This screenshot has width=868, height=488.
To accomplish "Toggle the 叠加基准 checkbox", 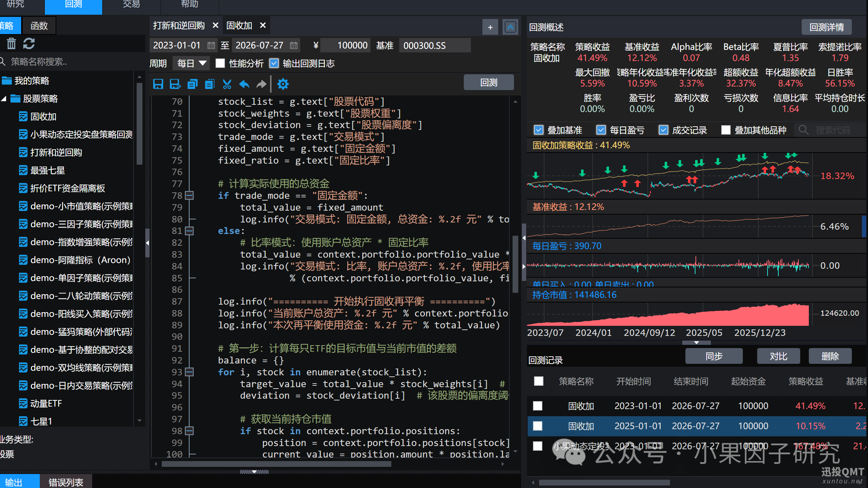I will [x=539, y=130].
